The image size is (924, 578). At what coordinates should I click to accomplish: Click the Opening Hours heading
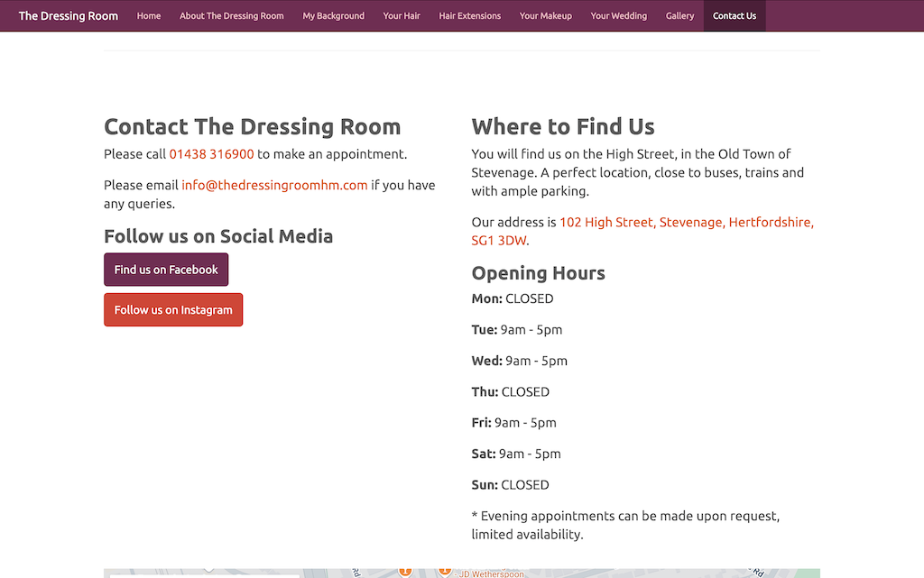[x=538, y=273]
